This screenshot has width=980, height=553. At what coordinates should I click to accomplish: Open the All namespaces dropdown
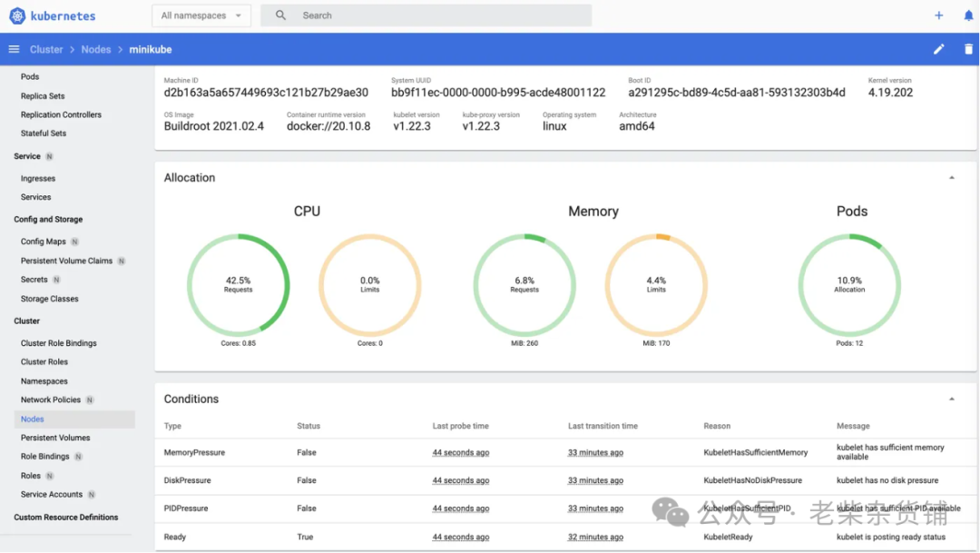coord(201,15)
